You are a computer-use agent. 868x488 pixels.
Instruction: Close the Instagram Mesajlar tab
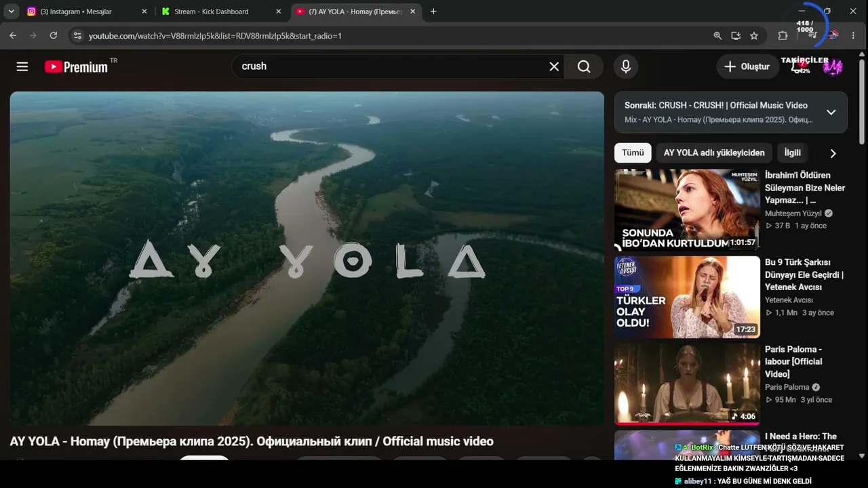click(x=144, y=12)
